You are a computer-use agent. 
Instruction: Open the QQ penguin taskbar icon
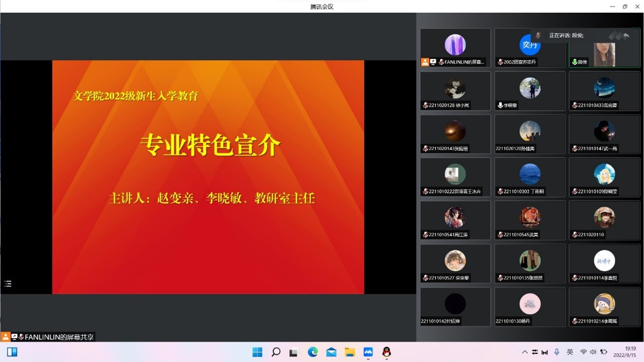point(387,352)
